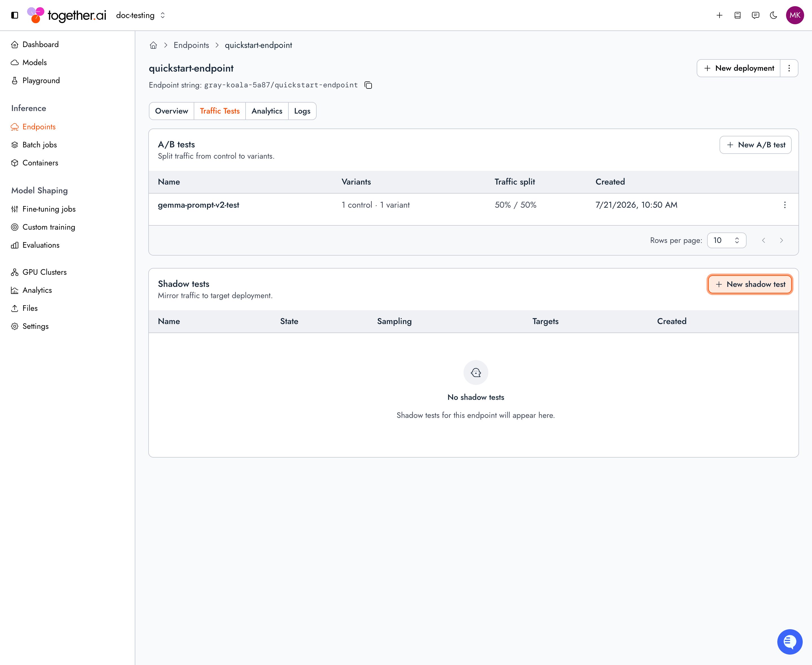Open Custom training in sidebar
The height and width of the screenshot is (665, 812).
(43, 227)
